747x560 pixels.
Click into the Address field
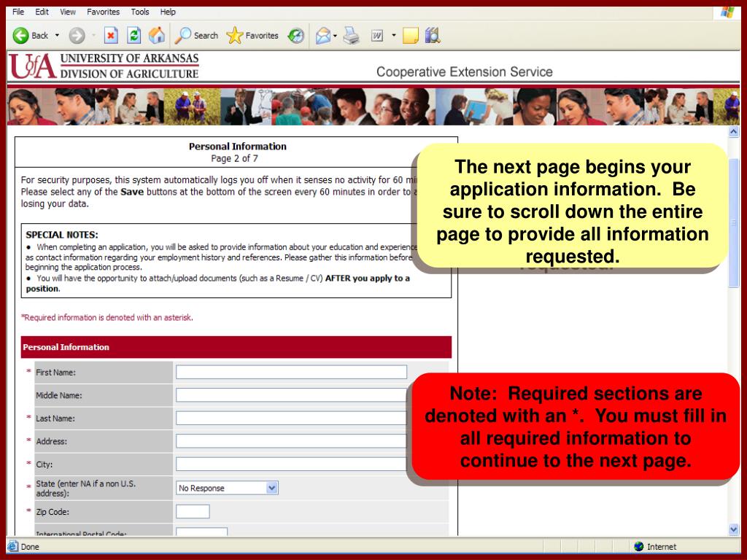click(x=291, y=441)
